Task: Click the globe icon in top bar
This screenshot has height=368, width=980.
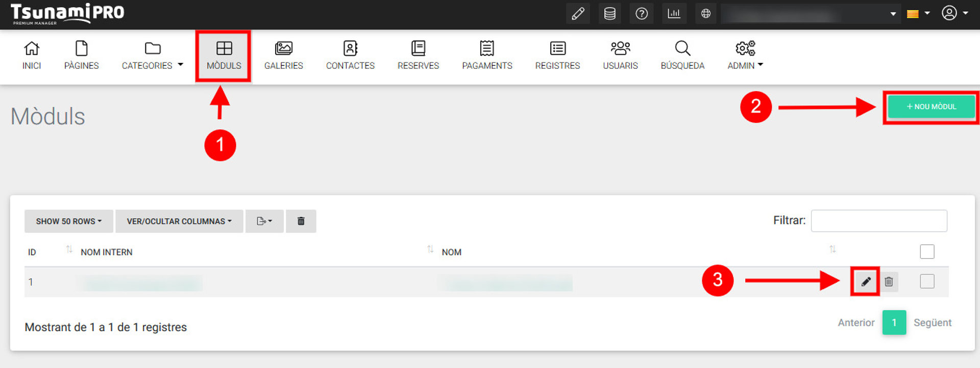Action: tap(706, 14)
